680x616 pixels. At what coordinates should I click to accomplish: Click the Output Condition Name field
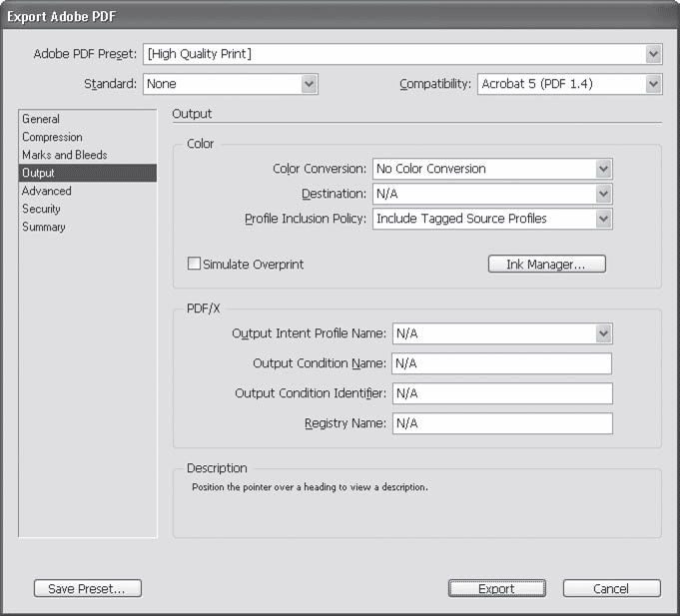coord(500,363)
